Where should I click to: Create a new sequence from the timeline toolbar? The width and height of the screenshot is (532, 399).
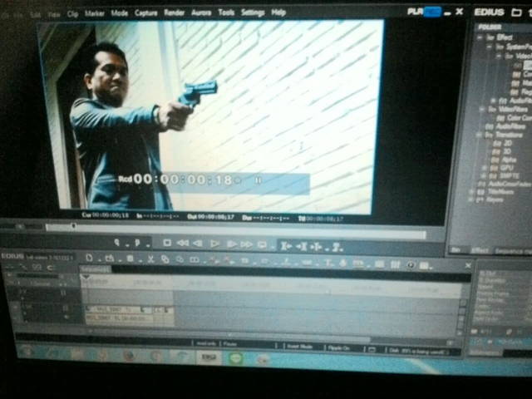(x=89, y=259)
